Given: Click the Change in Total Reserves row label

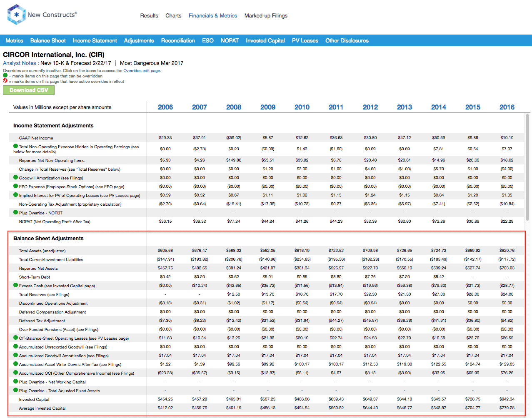Looking at the screenshot, I should [70, 169].
